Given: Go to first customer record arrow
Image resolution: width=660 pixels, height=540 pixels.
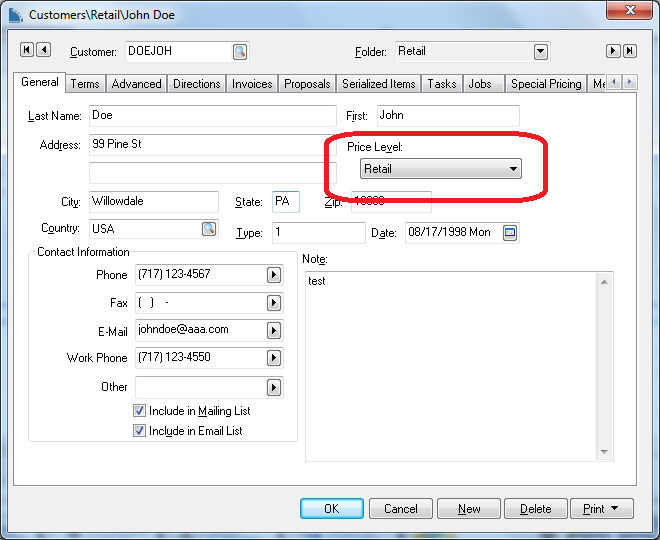Looking at the screenshot, I should pyautogui.click(x=27, y=50).
